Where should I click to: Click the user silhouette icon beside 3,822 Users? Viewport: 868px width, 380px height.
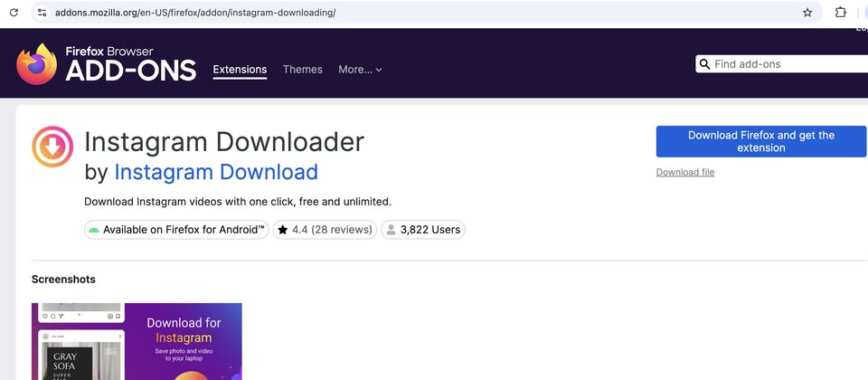tap(391, 230)
